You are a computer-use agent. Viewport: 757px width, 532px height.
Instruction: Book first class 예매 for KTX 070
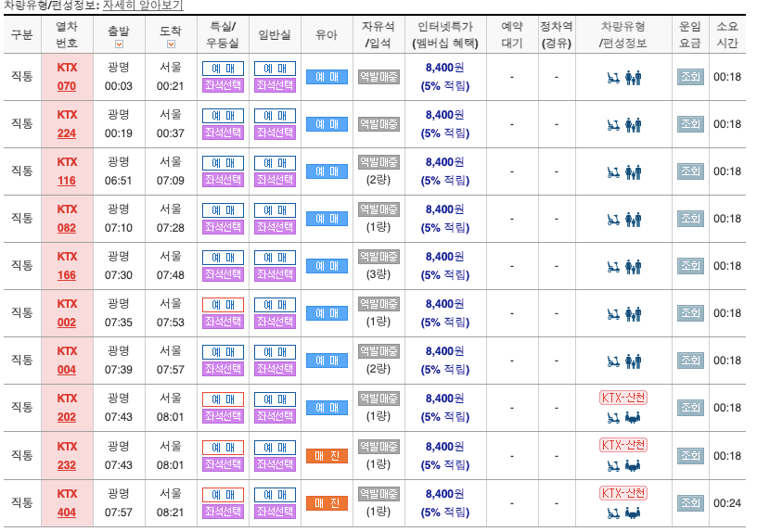223,69
